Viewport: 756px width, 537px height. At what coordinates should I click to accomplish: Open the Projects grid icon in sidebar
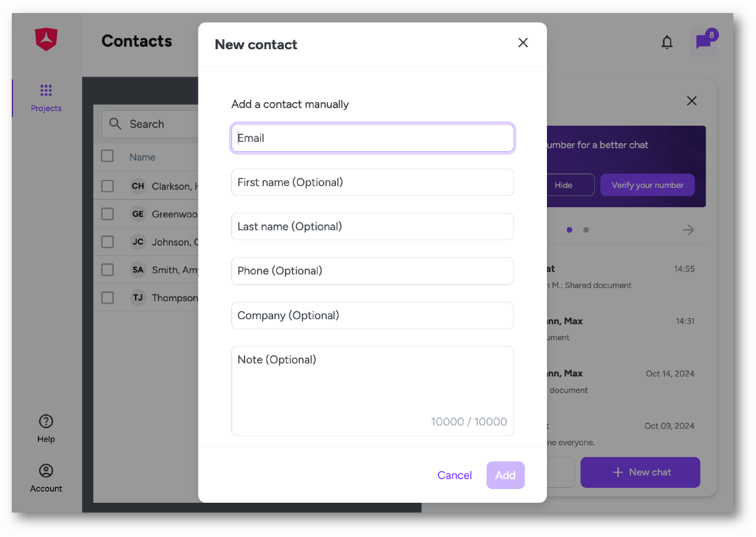(x=46, y=90)
